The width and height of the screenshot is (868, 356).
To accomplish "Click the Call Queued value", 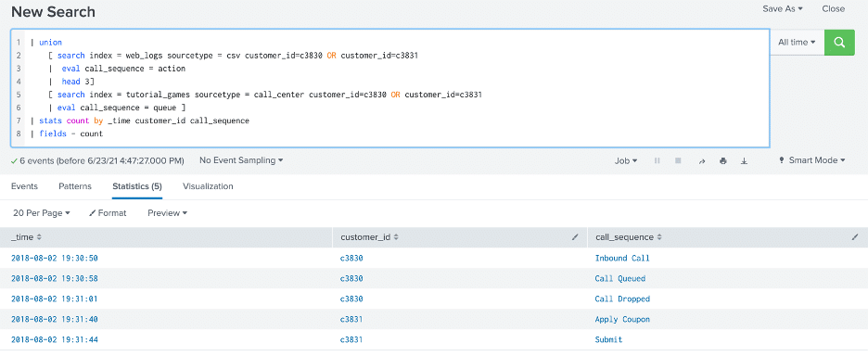I will [620, 278].
